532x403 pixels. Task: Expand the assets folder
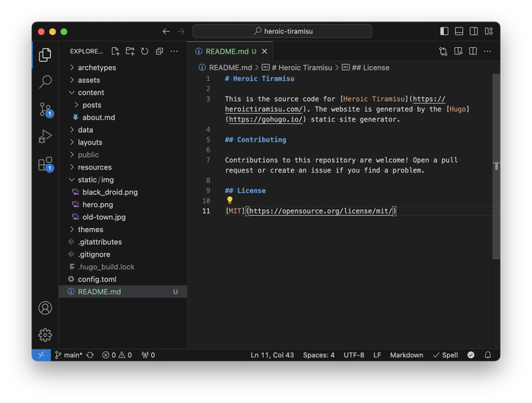(123, 80)
